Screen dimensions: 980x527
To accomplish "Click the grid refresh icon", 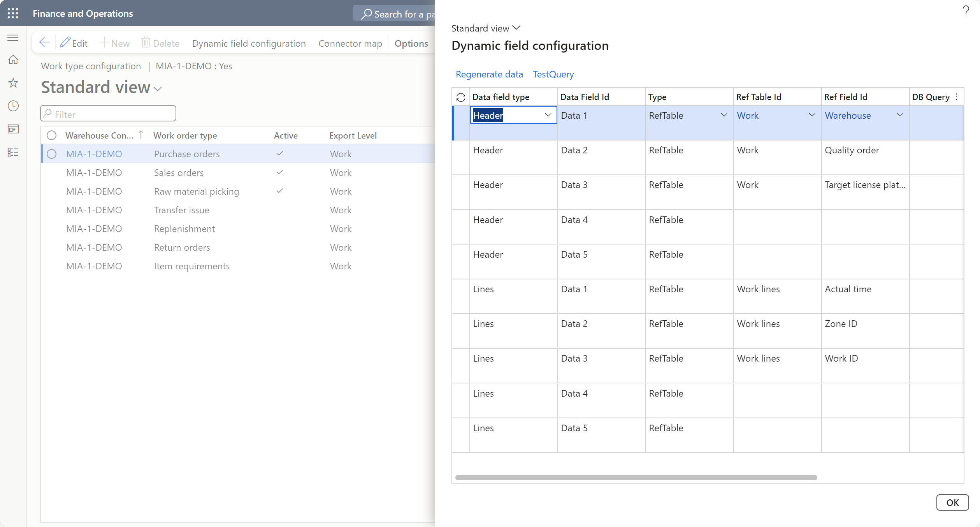I will pos(461,97).
